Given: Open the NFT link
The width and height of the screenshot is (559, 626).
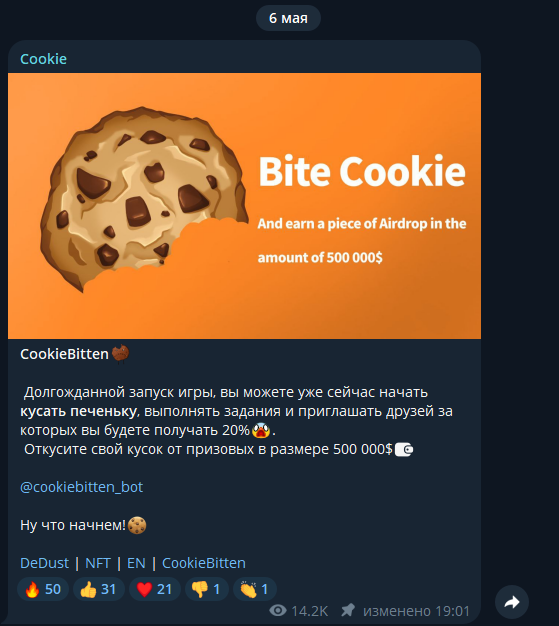Looking at the screenshot, I should (x=98, y=563).
